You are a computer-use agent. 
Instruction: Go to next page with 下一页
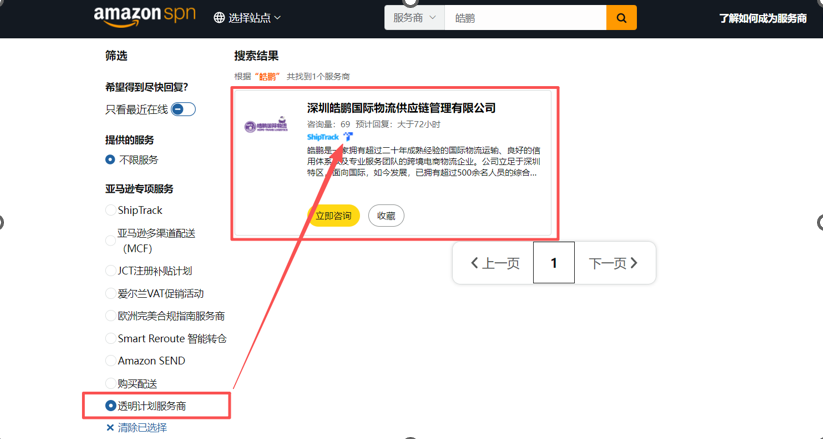[613, 263]
